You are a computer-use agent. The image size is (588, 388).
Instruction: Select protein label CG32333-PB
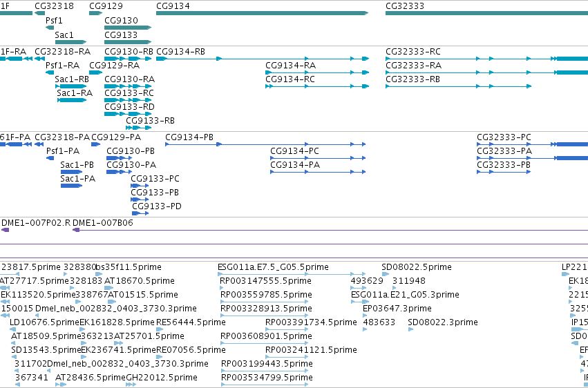pyautogui.click(x=504, y=165)
